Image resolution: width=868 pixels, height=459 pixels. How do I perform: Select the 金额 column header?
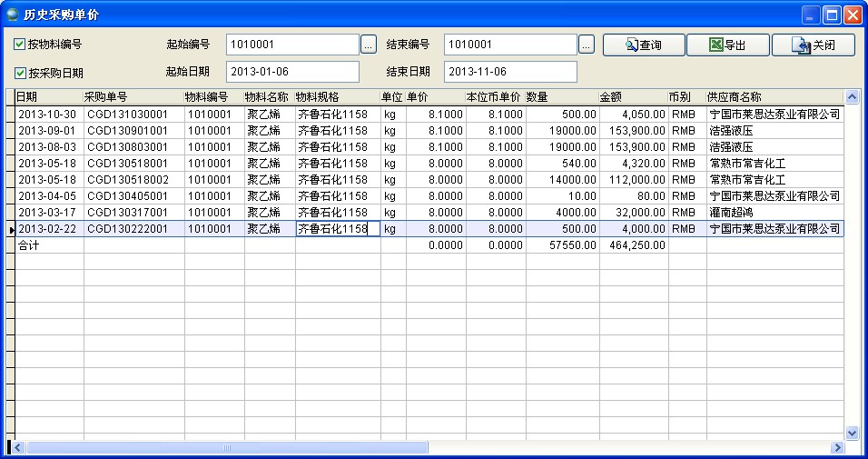click(633, 96)
